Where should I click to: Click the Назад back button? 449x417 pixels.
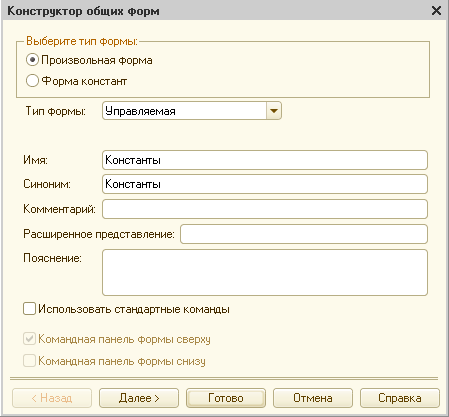(52, 398)
